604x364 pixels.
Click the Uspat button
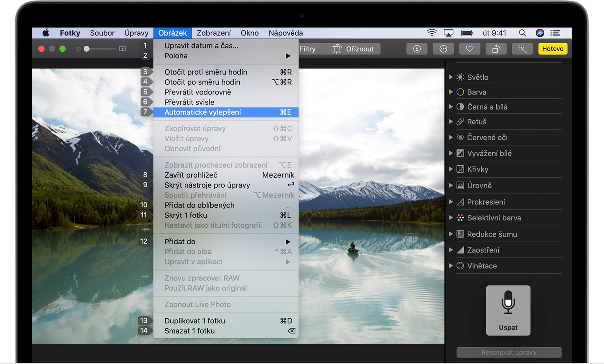click(x=508, y=328)
